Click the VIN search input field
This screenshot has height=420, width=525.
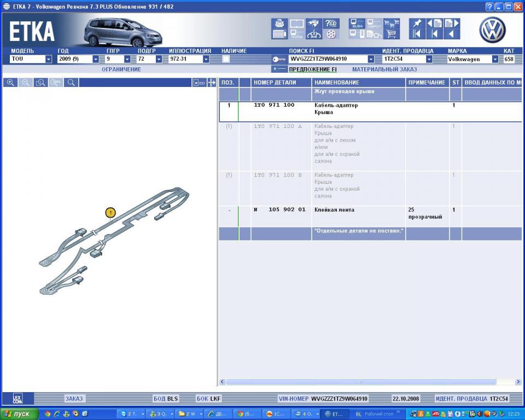pyautogui.click(x=328, y=59)
